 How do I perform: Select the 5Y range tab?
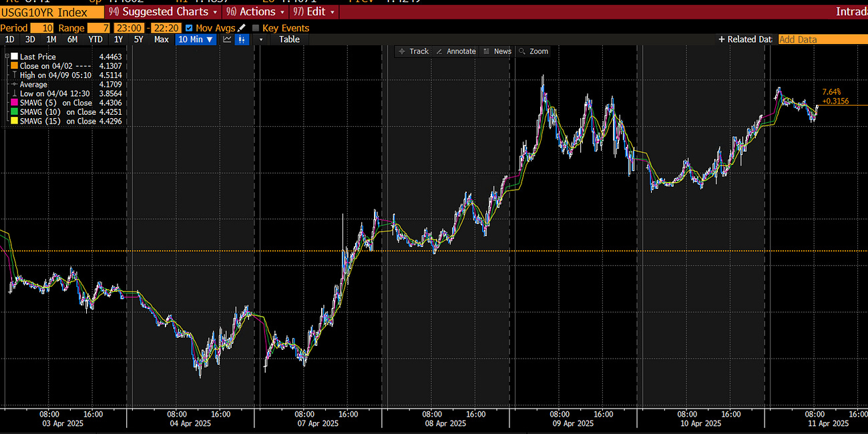tap(138, 39)
